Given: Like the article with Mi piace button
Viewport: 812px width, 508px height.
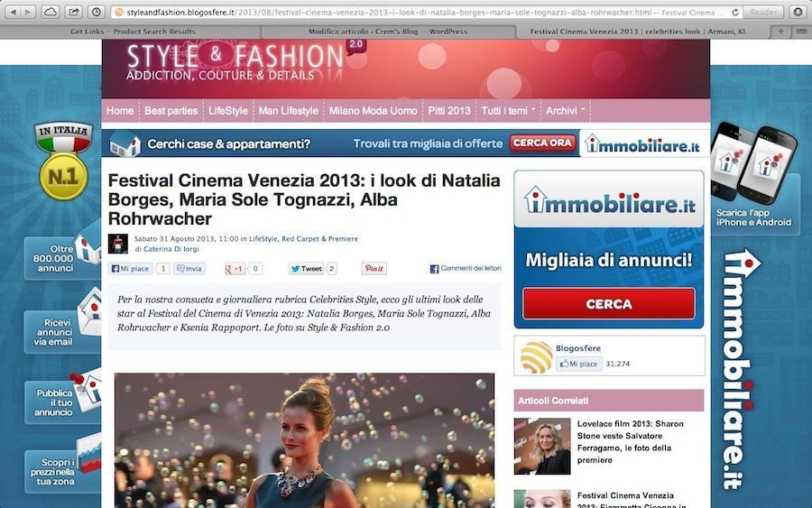Looking at the screenshot, I should click(131, 268).
